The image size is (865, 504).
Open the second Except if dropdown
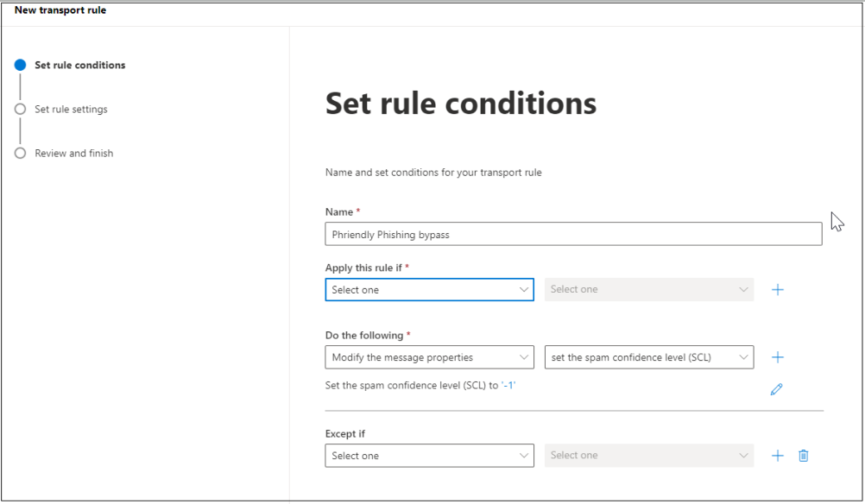(x=649, y=456)
